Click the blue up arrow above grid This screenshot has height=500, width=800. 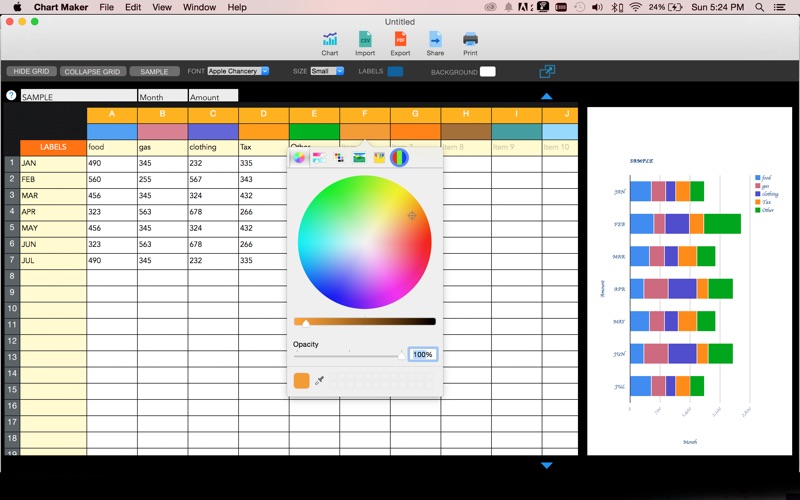point(546,96)
